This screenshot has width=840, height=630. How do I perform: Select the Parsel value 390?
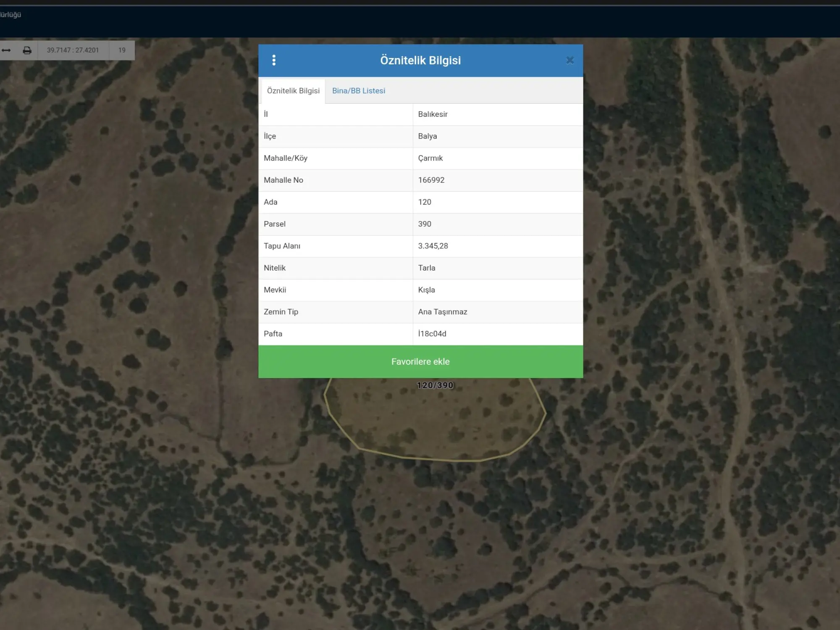click(424, 224)
